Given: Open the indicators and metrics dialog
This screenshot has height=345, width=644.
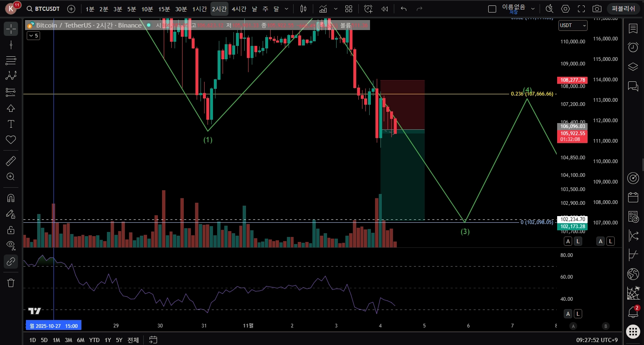Looking at the screenshot, I should point(323,9).
